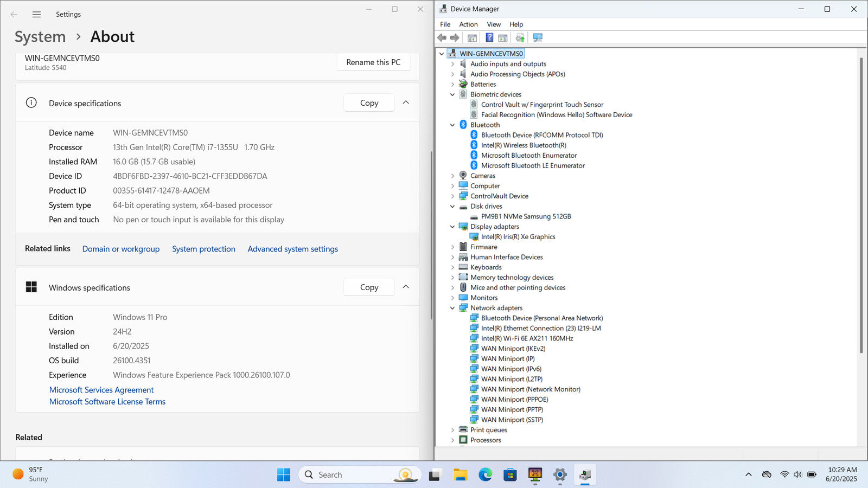Click the Back arrow in Device Manager toolbar
This screenshot has height=488, width=868.
[x=442, y=37]
